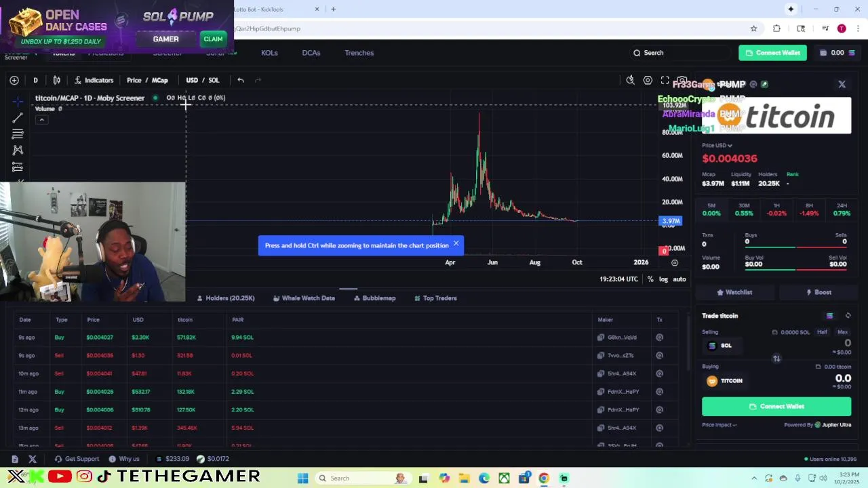
Task: Choose the XABCD pattern tool
Action: [18, 150]
